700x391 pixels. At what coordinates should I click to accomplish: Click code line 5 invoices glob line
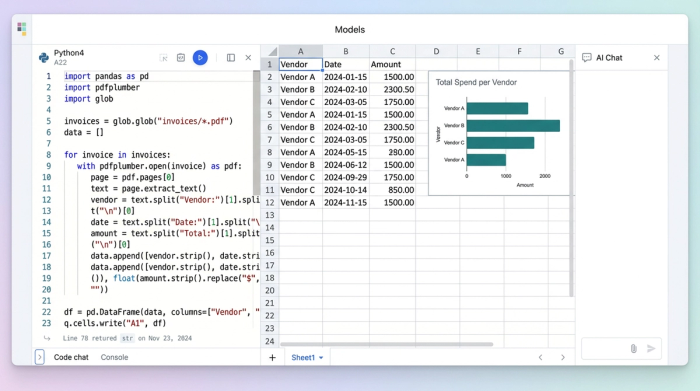pyautogui.click(x=148, y=121)
